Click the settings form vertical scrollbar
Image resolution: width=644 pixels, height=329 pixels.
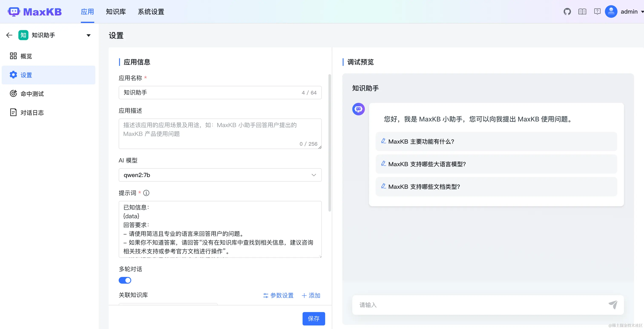click(329, 143)
